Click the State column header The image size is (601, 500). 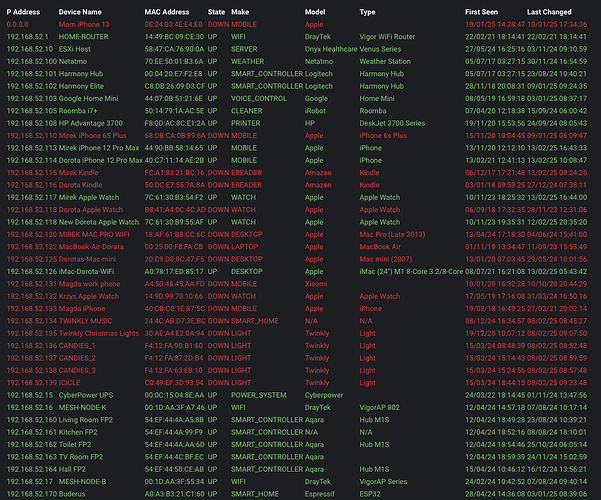216,12
